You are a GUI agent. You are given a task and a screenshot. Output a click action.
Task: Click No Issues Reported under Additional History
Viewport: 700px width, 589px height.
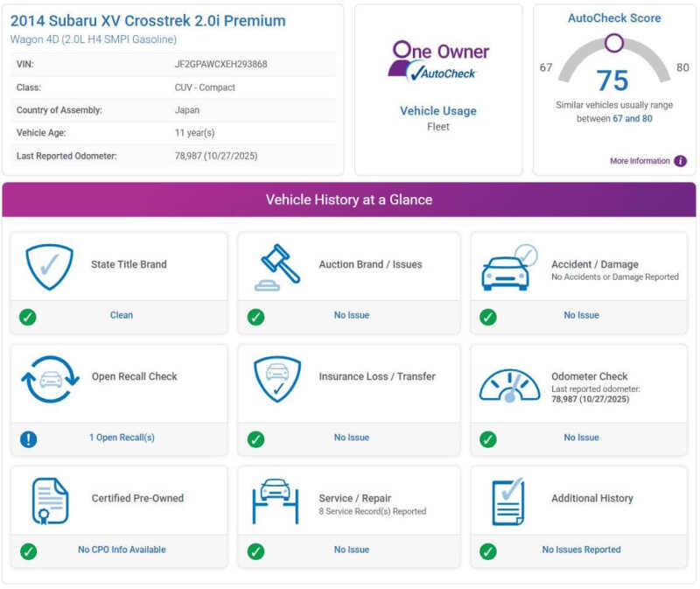(581, 550)
